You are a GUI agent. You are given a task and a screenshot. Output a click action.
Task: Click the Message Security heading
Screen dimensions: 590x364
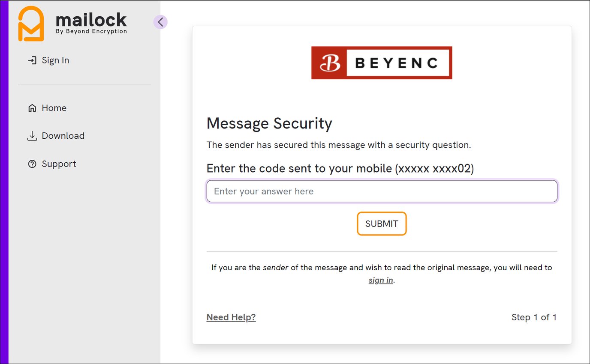pyautogui.click(x=269, y=123)
